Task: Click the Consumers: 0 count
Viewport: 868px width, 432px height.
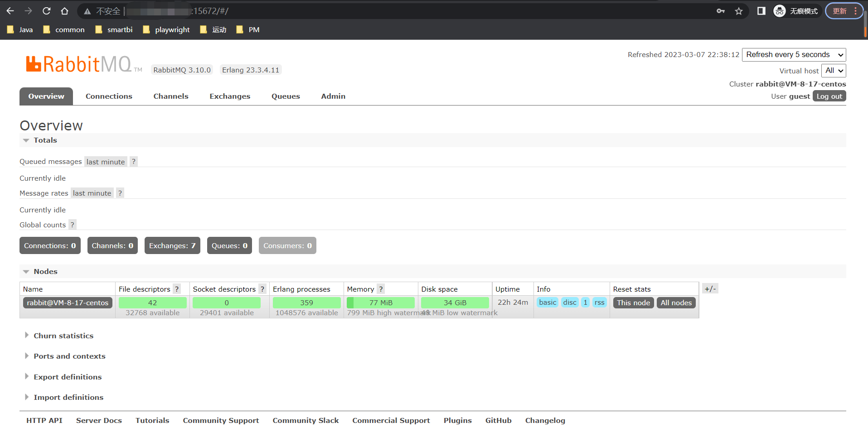Action: 287,245
